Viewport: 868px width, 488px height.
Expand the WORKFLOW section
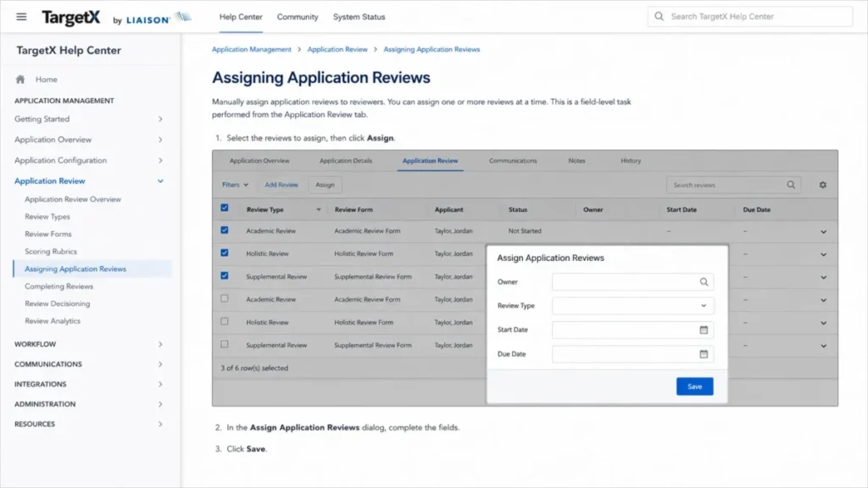[160, 344]
